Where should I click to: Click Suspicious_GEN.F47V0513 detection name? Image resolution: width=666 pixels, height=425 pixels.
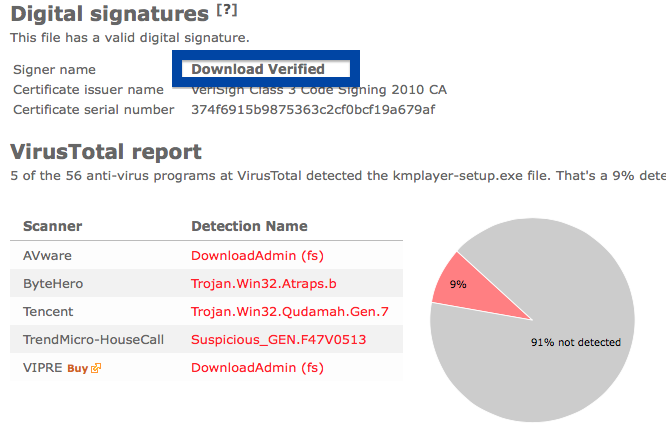click(x=278, y=340)
